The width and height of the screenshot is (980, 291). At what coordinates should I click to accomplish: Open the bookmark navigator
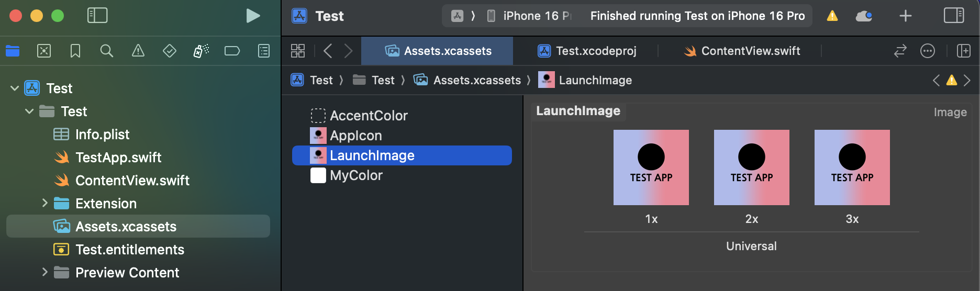pos(75,51)
